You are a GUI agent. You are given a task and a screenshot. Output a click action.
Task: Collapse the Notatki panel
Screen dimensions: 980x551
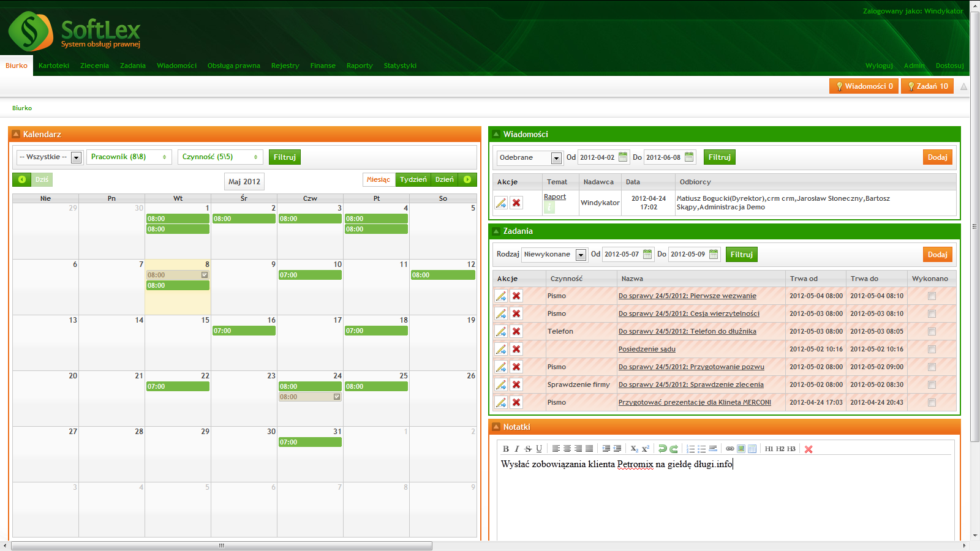[x=496, y=427]
